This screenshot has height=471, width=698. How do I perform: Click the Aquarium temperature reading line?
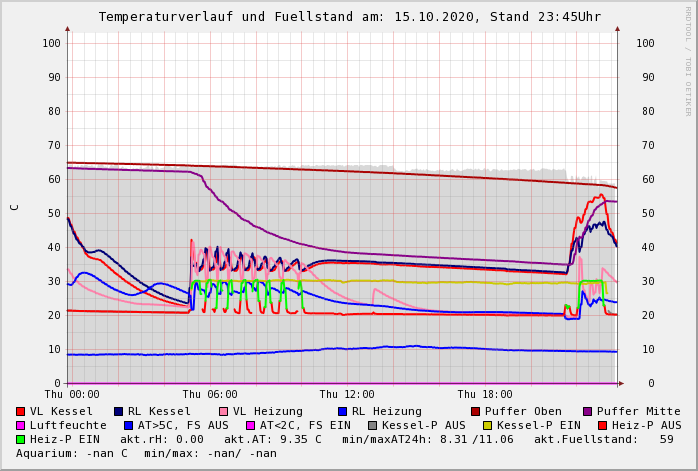coord(146,453)
